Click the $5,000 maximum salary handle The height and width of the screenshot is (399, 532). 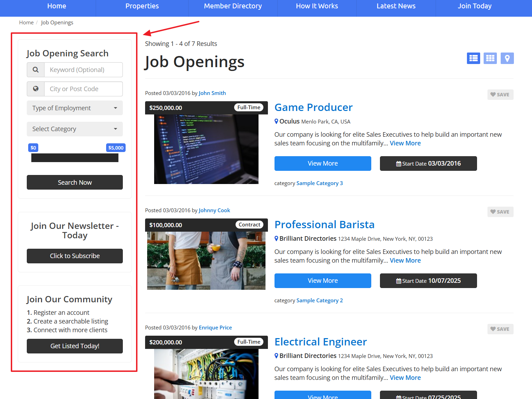pyautogui.click(x=116, y=148)
